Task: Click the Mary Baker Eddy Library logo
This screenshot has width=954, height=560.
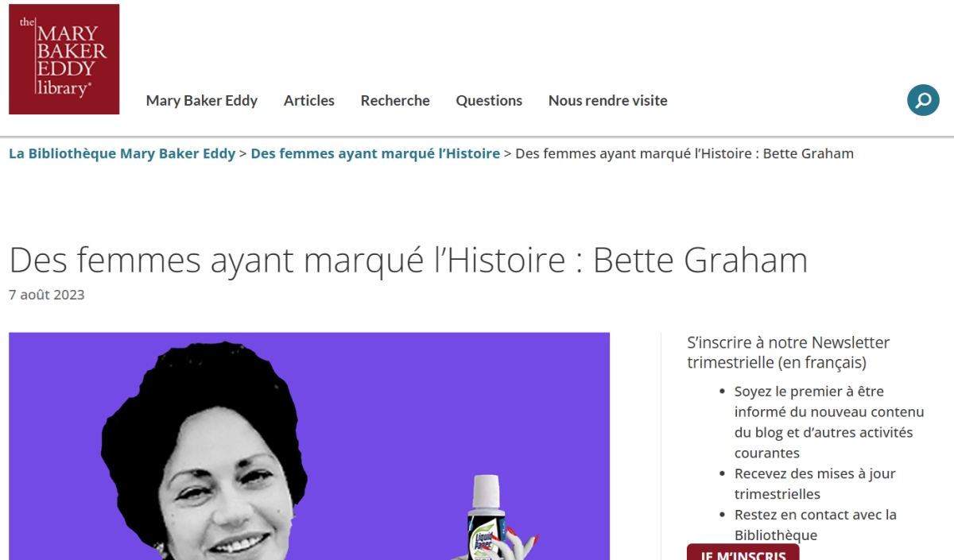Action: click(64, 60)
